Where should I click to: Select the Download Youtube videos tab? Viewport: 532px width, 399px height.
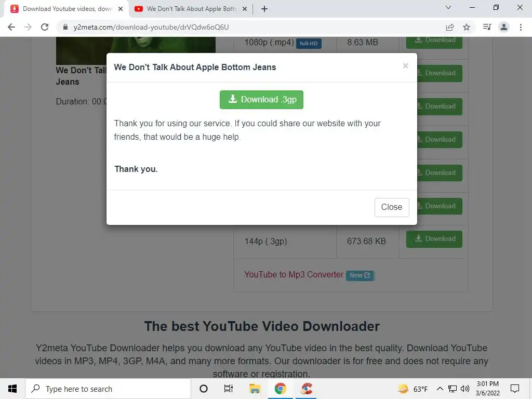(x=67, y=9)
